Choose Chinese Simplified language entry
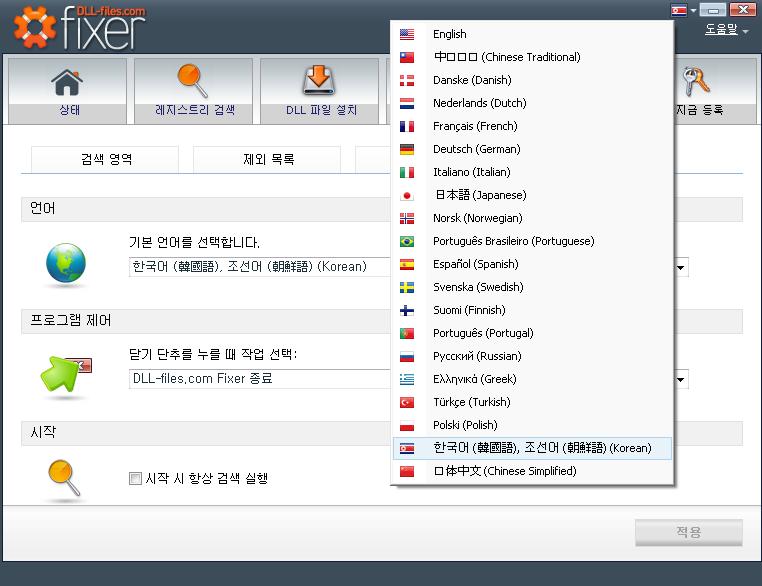Viewport: 762px width, 586px height. [532, 471]
